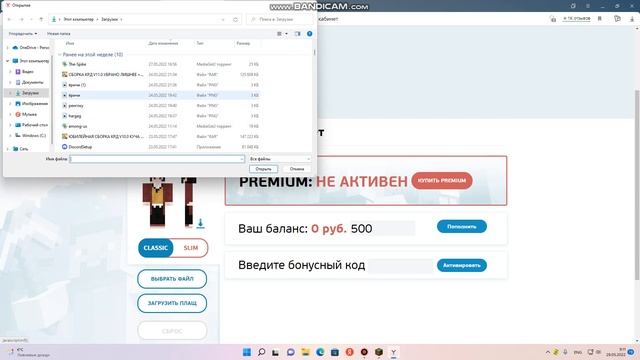Open the browser bookmark icon

600,19
